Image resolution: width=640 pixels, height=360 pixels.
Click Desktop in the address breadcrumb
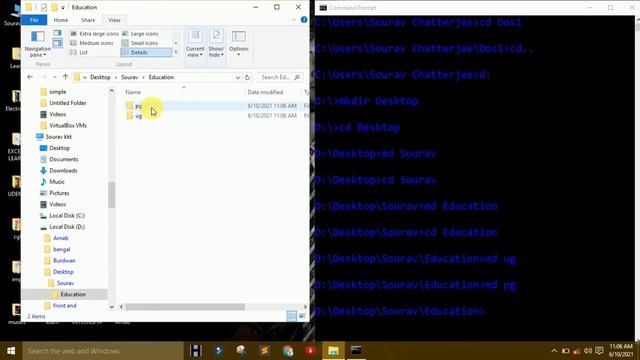[x=100, y=77]
